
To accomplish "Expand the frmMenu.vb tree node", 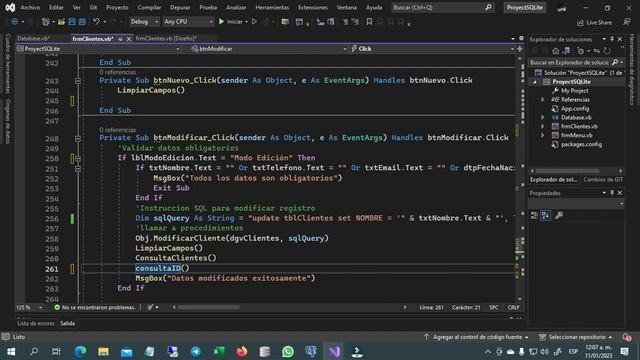I will (x=542, y=135).
